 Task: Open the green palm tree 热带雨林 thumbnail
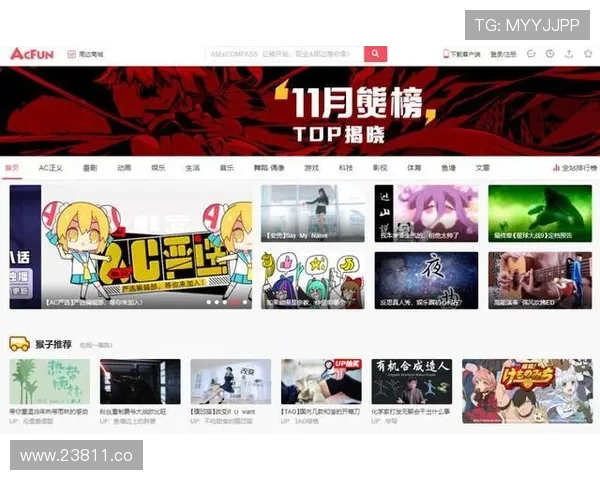tap(50, 382)
